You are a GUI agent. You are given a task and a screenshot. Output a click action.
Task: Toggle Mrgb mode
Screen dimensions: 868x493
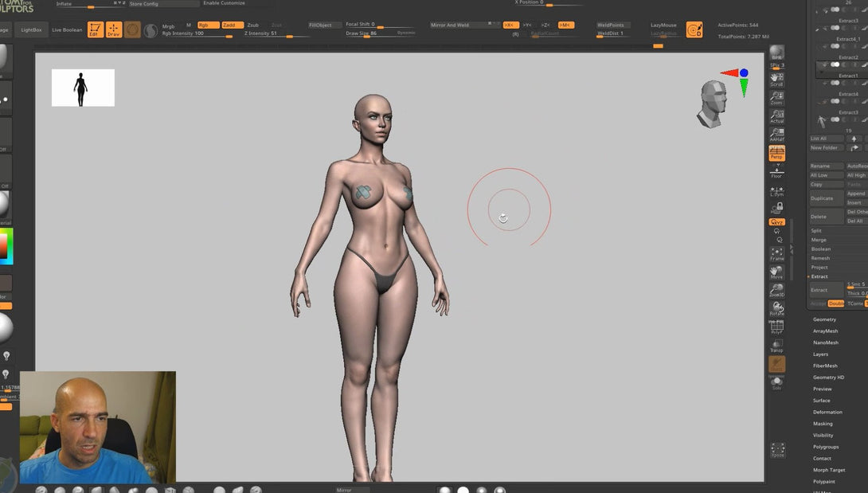pyautogui.click(x=168, y=26)
